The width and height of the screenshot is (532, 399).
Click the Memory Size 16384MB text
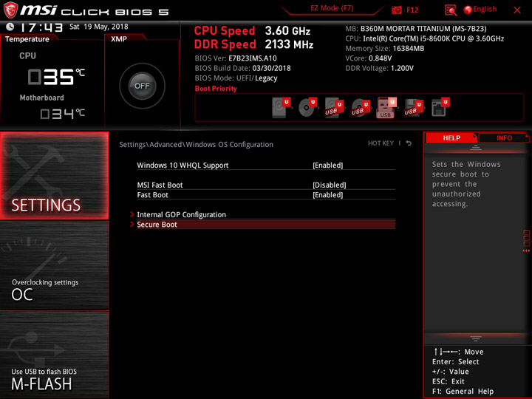[385, 48]
